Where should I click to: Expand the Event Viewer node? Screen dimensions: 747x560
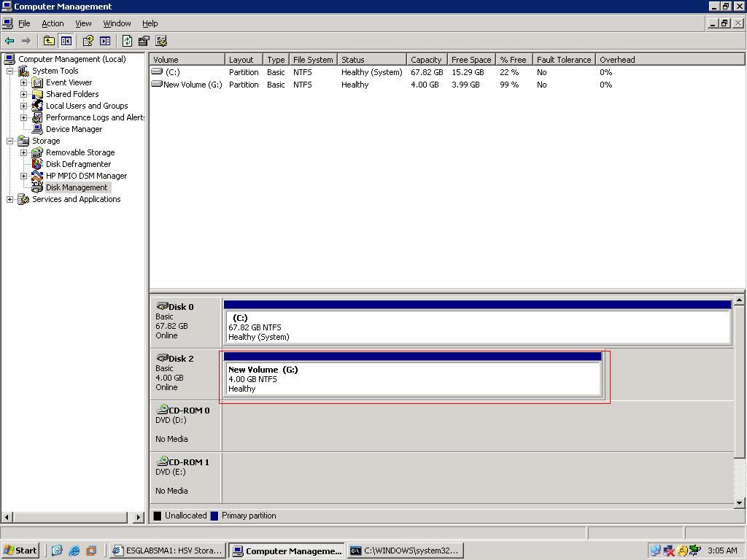coord(24,82)
